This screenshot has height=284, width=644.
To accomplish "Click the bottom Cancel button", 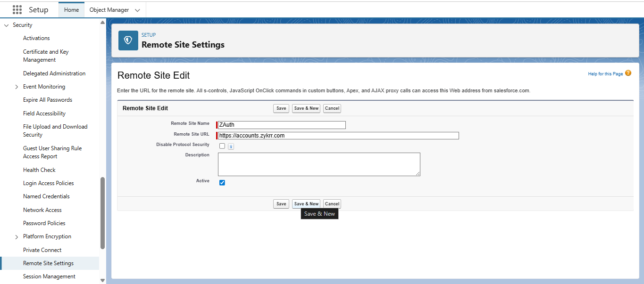I will pos(332,204).
